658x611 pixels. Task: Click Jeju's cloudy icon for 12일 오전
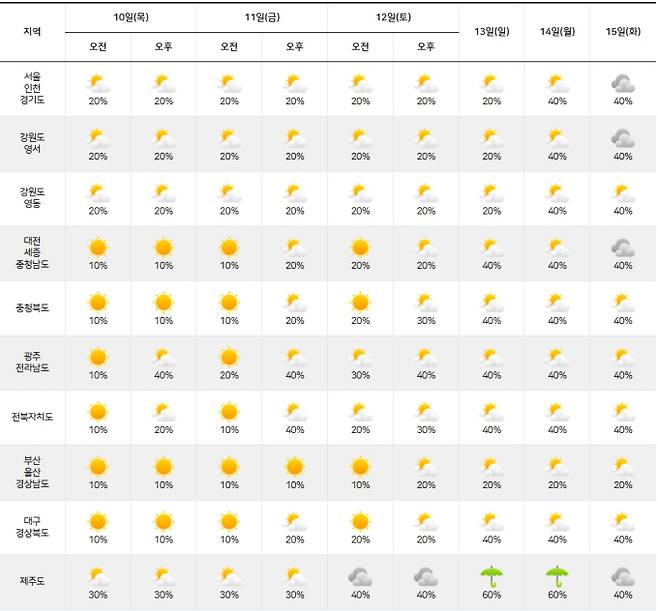[360, 577]
